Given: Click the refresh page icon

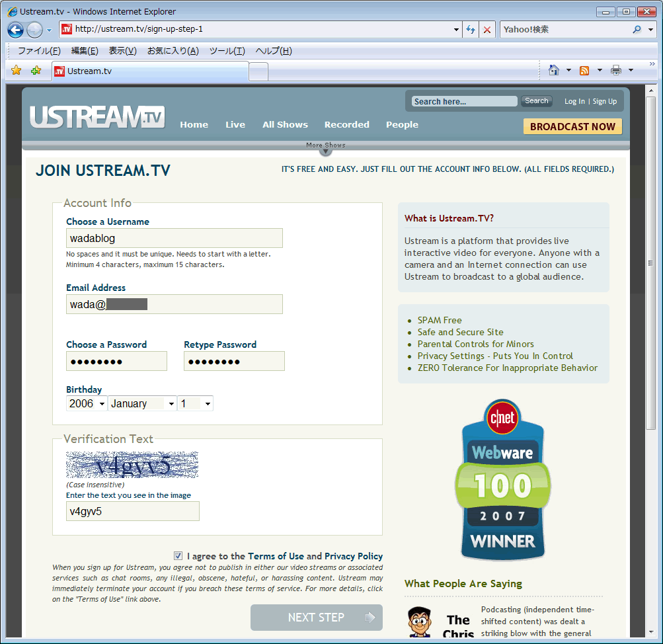Looking at the screenshot, I should coord(471,30).
